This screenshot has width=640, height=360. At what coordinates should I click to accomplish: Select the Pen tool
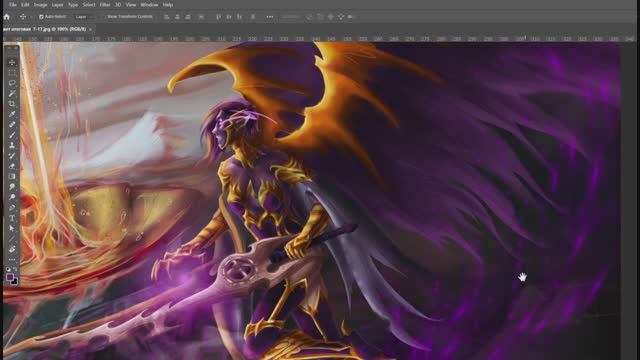(x=12, y=207)
